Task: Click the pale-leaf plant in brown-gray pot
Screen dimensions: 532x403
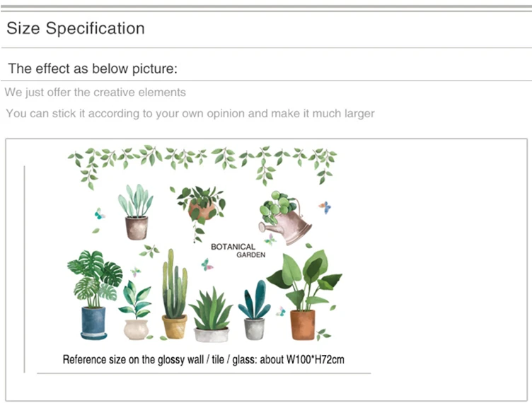Action: 136,212
